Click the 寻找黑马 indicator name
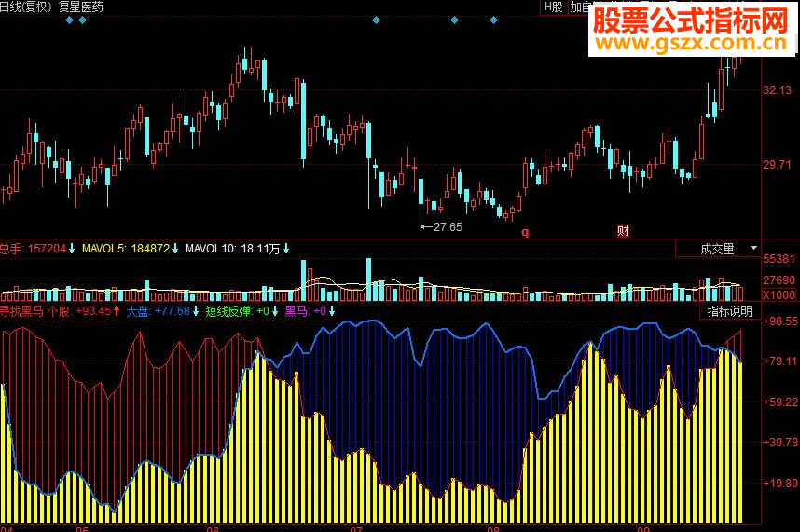 21,311
